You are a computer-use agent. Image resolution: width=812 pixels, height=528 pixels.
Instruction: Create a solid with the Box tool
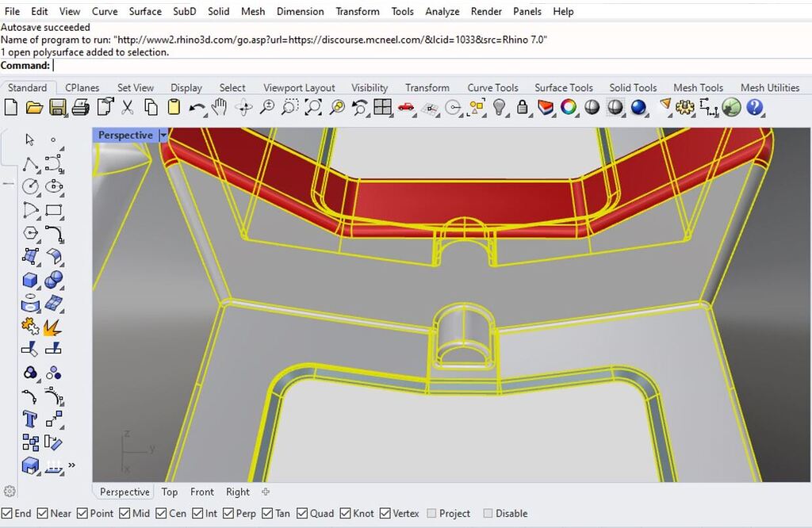(29, 280)
